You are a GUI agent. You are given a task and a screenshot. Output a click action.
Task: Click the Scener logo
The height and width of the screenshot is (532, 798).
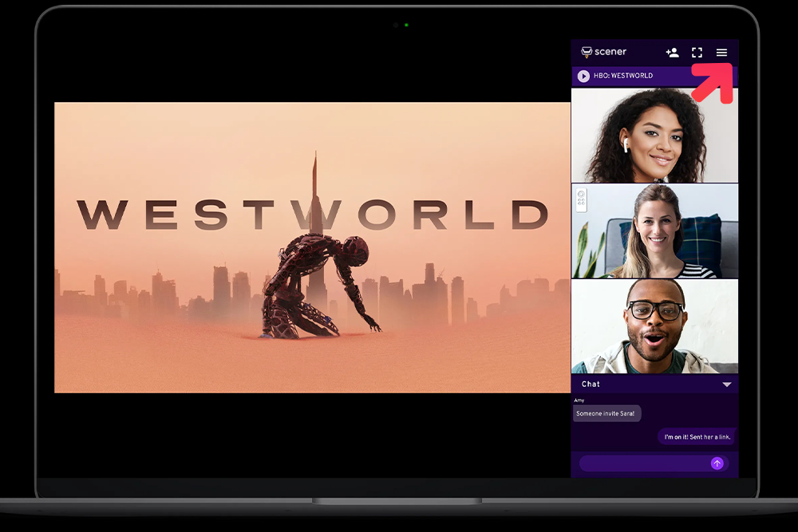[603, 52]
